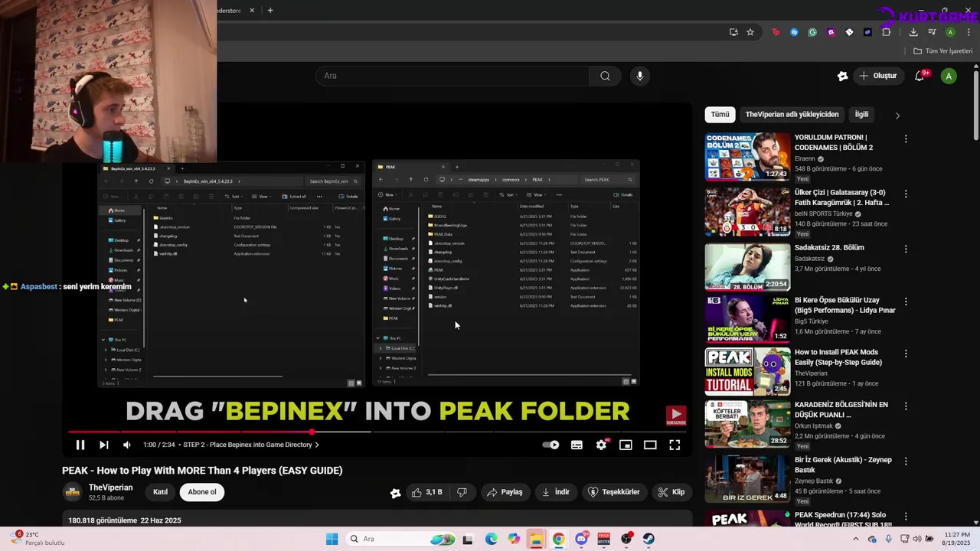
Task: Open the red Tp browser extension
Action: pyautogui.click(x=776, y=32)
